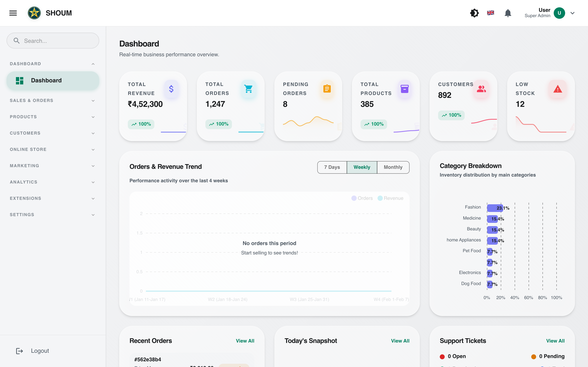The height and width of the screenshot is (367, 588).
Task: Toggle the Orders legend in the trend chart
Action: tap(362, 198)
